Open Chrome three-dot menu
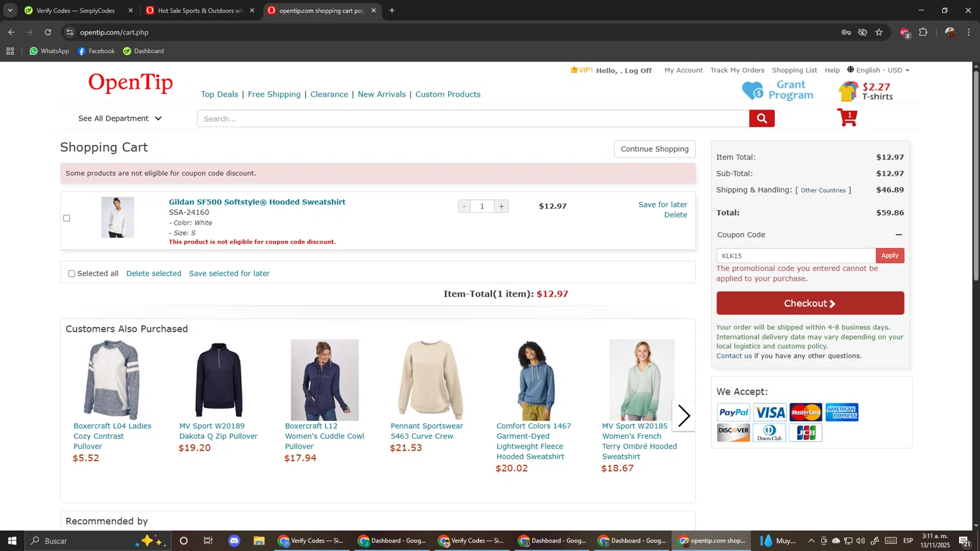 [969, 32]
